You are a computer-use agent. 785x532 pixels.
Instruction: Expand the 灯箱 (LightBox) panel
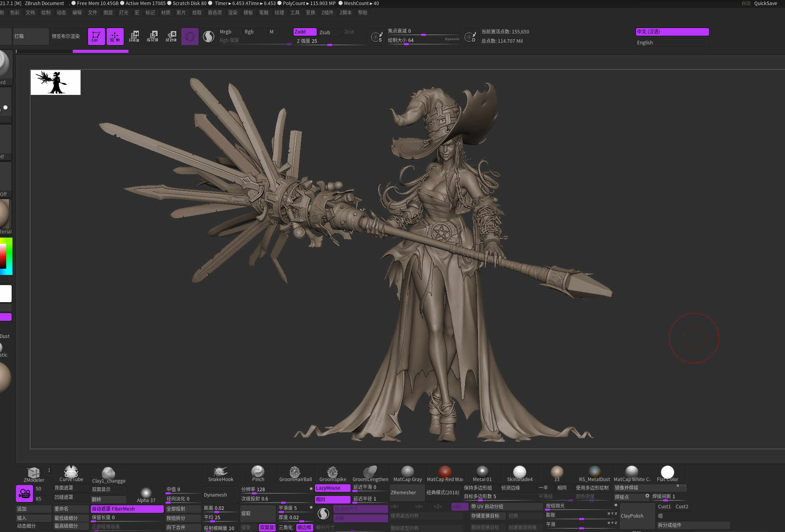coord(31,36)
